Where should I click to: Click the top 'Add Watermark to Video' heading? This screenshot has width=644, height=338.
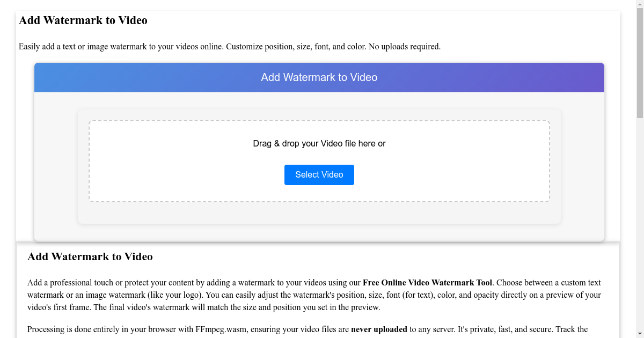pos(83,20)
